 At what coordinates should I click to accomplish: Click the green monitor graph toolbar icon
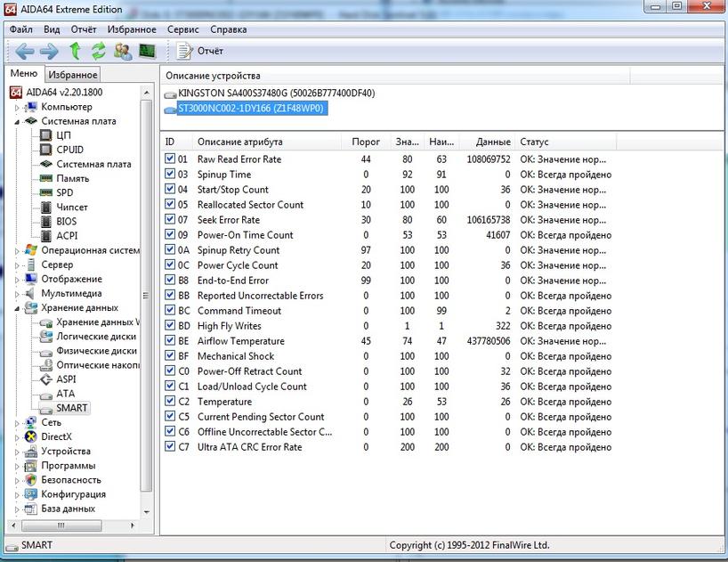point(148,51)
